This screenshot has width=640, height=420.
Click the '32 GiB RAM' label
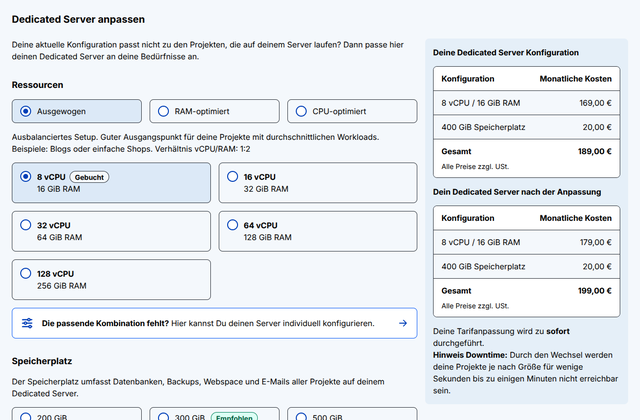(266, 189)
